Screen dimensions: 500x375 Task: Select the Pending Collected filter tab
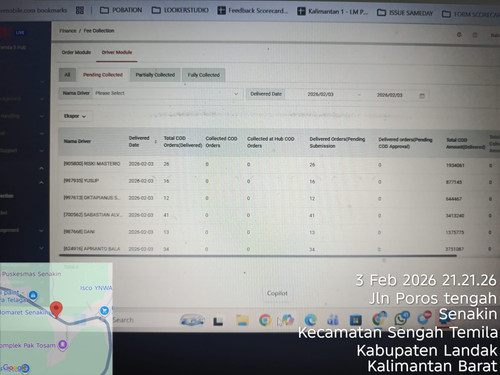click(x=103, y=75)
